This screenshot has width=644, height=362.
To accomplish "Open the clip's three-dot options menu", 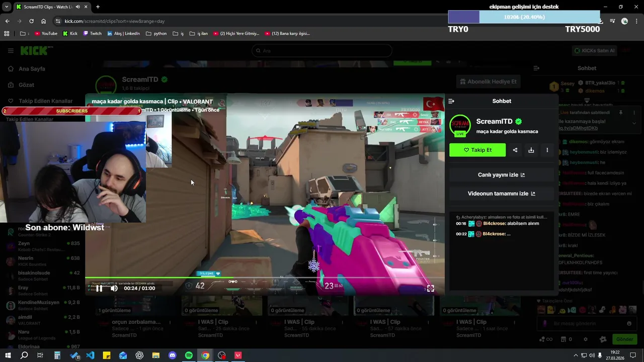I will [547, 150].
